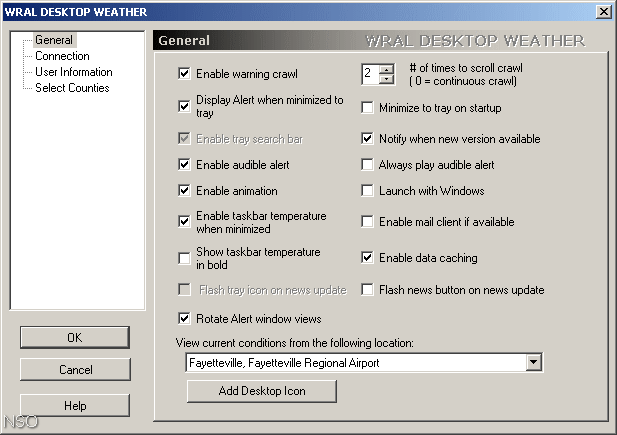Viewport: 617px width, 435px height.
Task: Open the Connection settings page
Action: [x=62, y=56]
